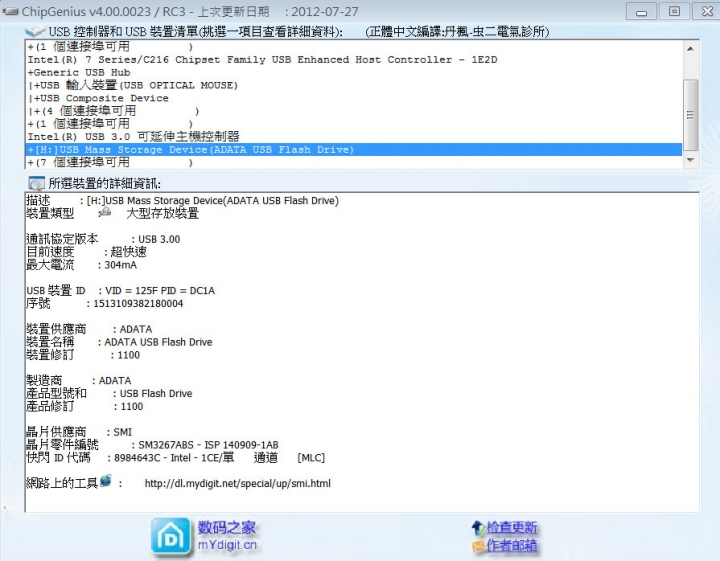Open the 数码之家 mYdigit.cn link
Screen dimensions: 720x561
pyautogui.click(x=227, y=536)
